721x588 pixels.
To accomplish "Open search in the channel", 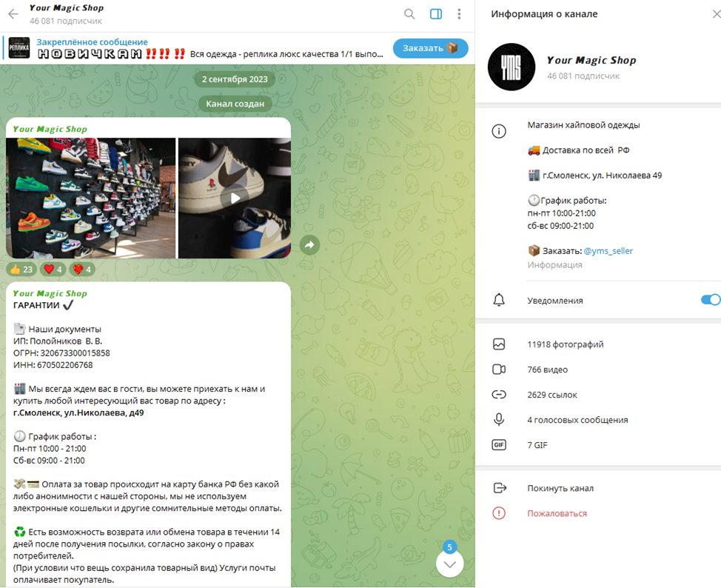I will click(x=409, y=14).
